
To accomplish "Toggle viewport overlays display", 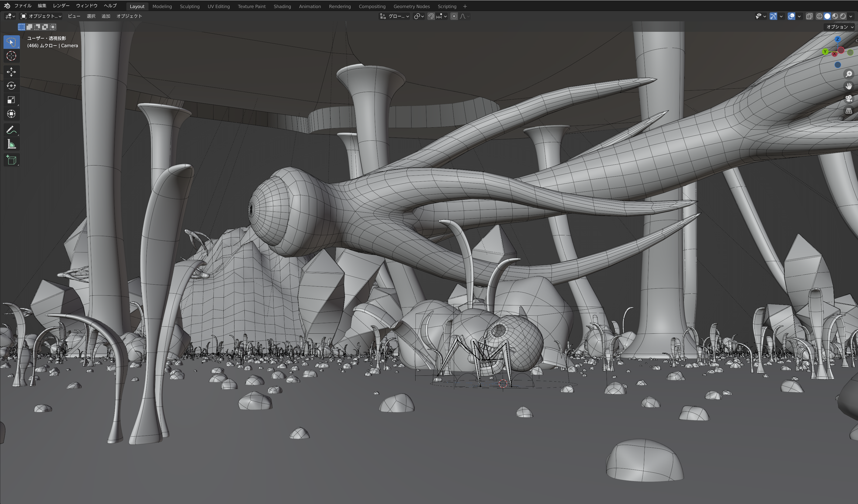I will (791, 16).
